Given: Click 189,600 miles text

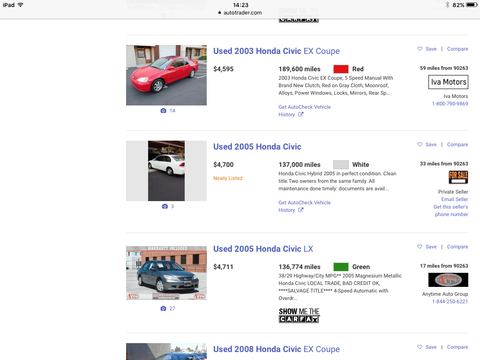Looking at the screenshot, I should pyautogui.click(x=299, y=69).
